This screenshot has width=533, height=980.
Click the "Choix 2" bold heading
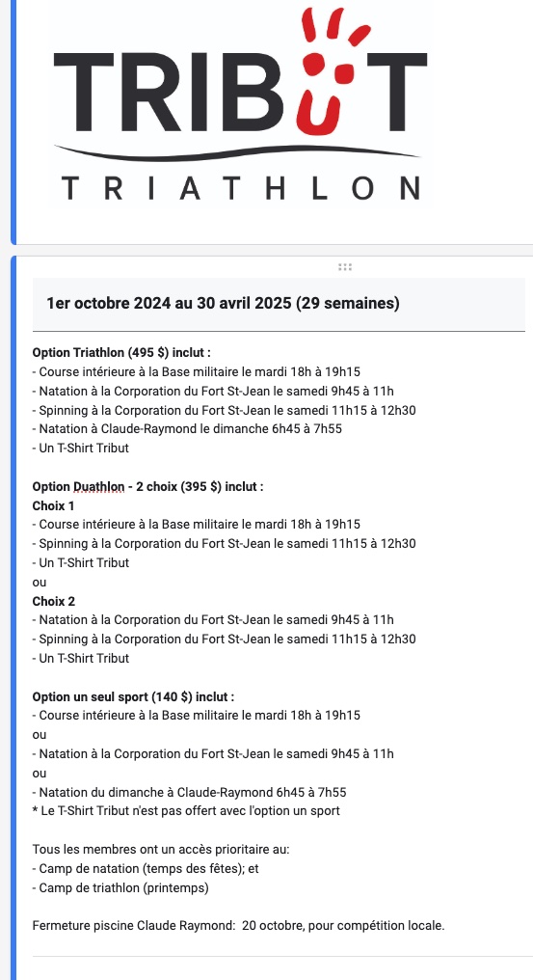click(54, 601)
